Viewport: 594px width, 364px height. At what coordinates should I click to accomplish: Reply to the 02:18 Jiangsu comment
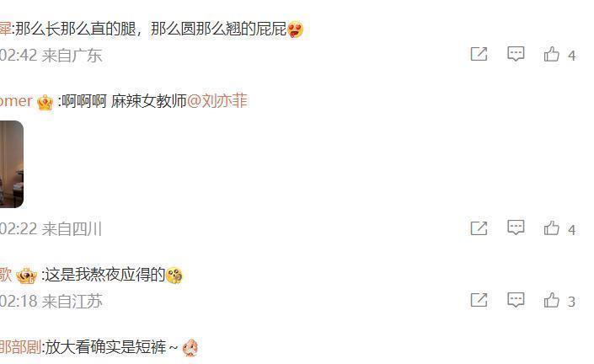click(516, 300)
